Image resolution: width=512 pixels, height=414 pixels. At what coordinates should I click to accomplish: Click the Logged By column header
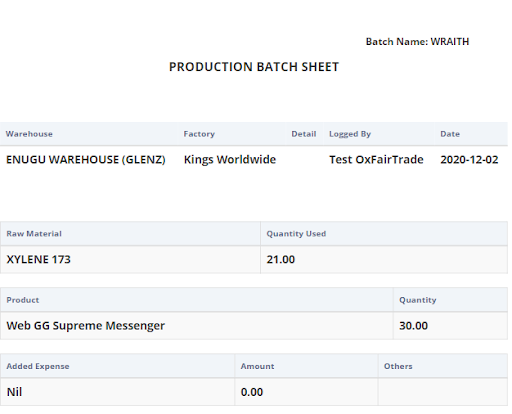click(x=350, y=134)
